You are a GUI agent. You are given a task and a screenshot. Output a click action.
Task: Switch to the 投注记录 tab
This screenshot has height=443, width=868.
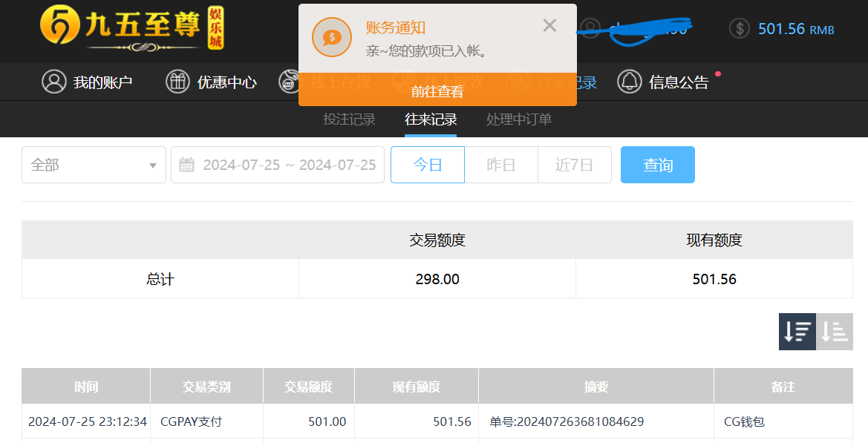(x=349, y=119)
